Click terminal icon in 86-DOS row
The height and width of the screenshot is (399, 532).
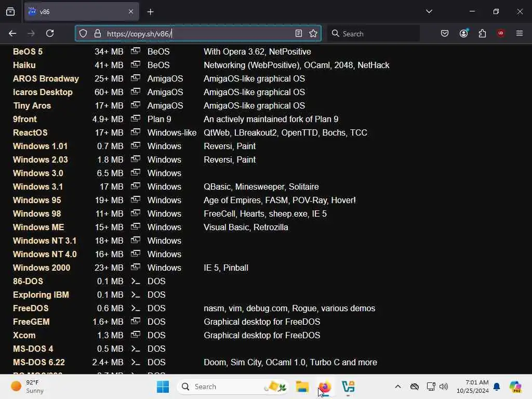[x=136, y=281]
